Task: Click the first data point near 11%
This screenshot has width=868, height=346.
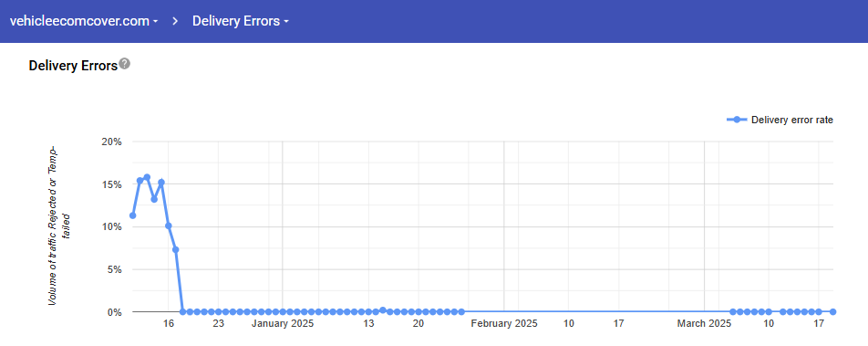Action: [x=132, y=215]
